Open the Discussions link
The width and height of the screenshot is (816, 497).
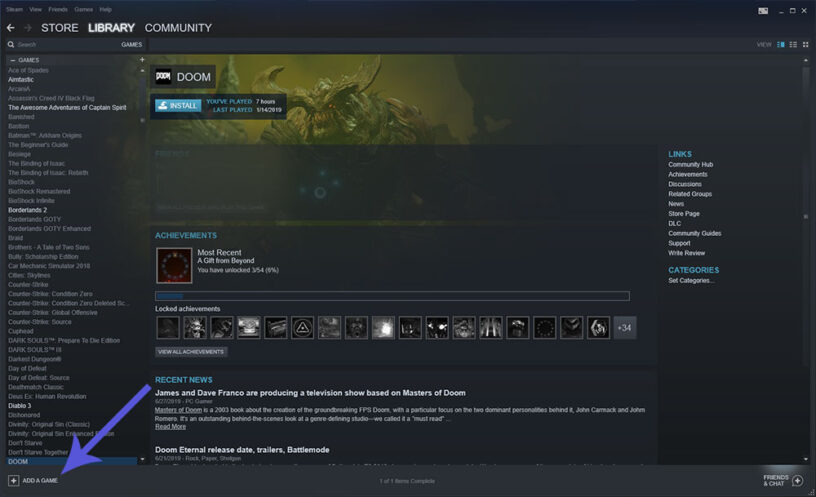click(x=685, y=184)
